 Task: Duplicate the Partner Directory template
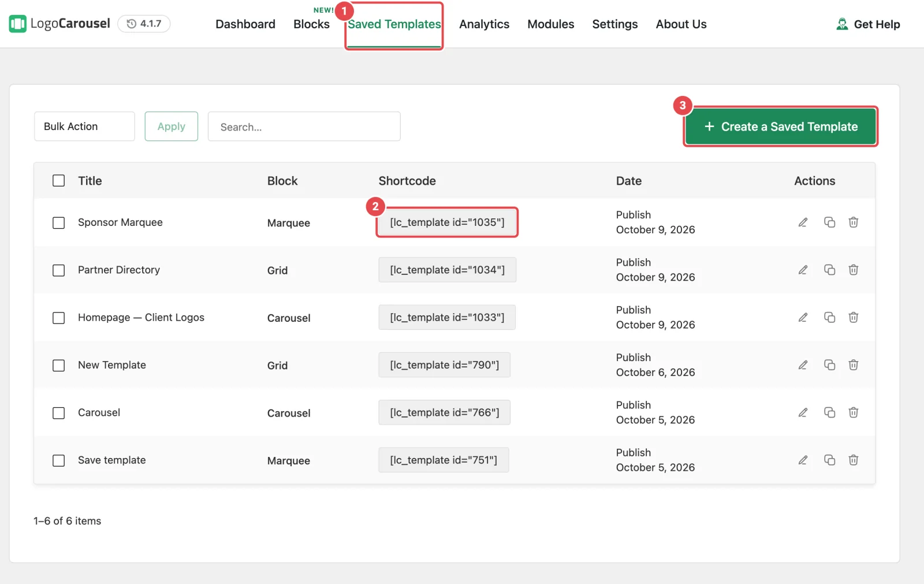tap(829, 270)
